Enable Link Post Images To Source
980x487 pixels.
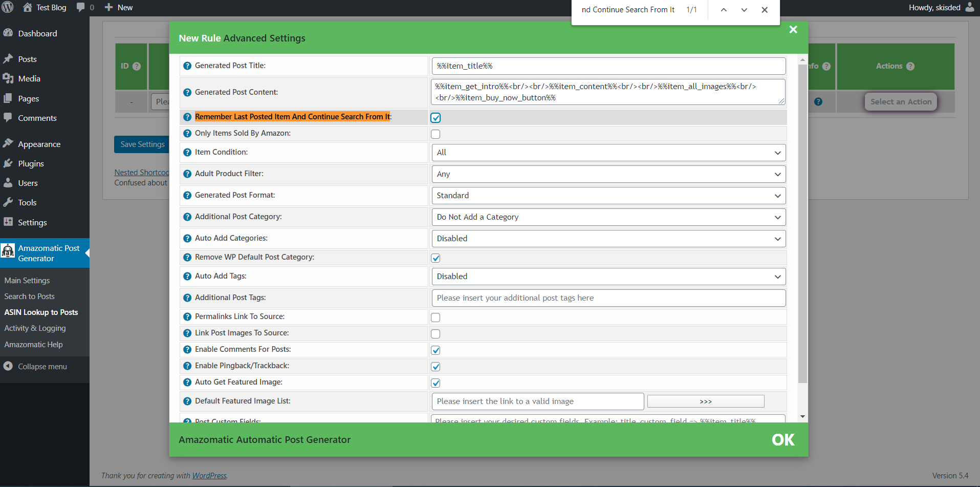435,334
